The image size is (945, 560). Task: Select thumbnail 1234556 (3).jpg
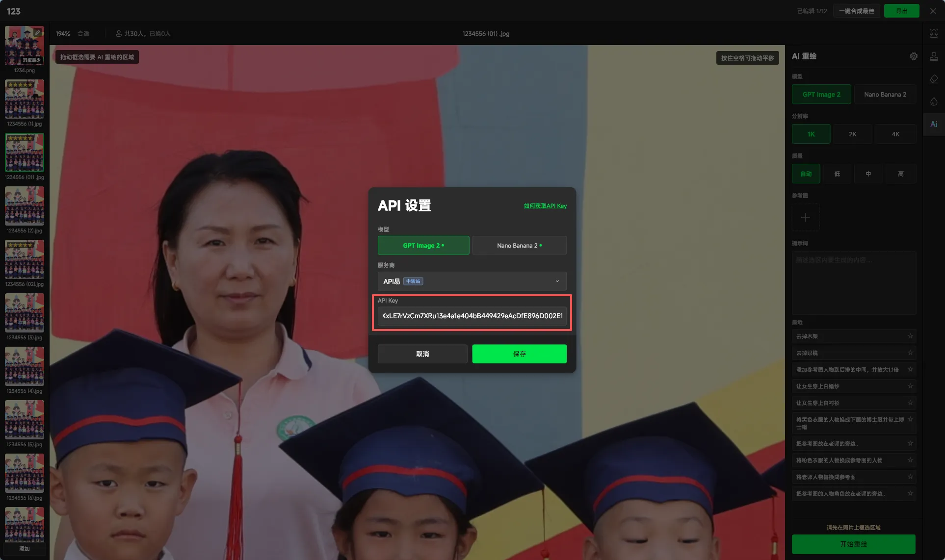tap(25, 313)
